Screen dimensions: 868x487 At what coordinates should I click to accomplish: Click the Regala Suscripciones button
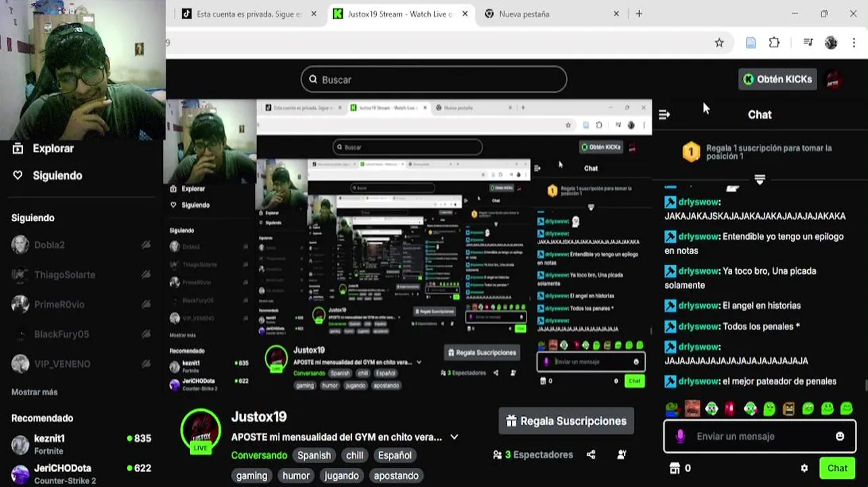coord(566,421)
